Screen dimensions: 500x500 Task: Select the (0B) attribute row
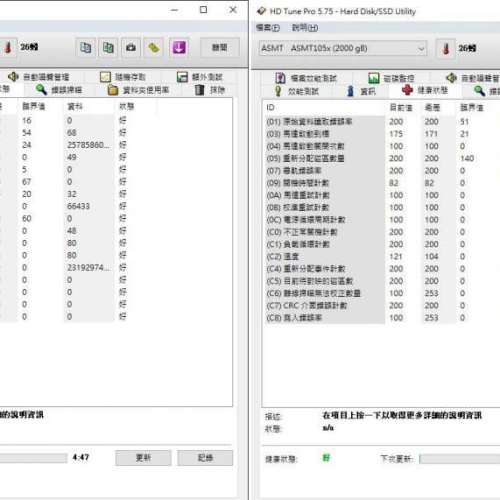coord(380,208)
